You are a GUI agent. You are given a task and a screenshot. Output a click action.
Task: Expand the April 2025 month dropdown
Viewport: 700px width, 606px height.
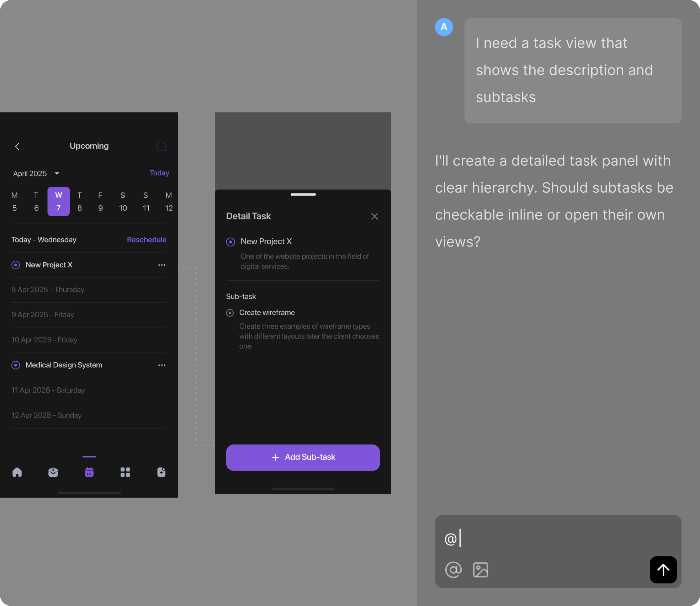point(57,174)
